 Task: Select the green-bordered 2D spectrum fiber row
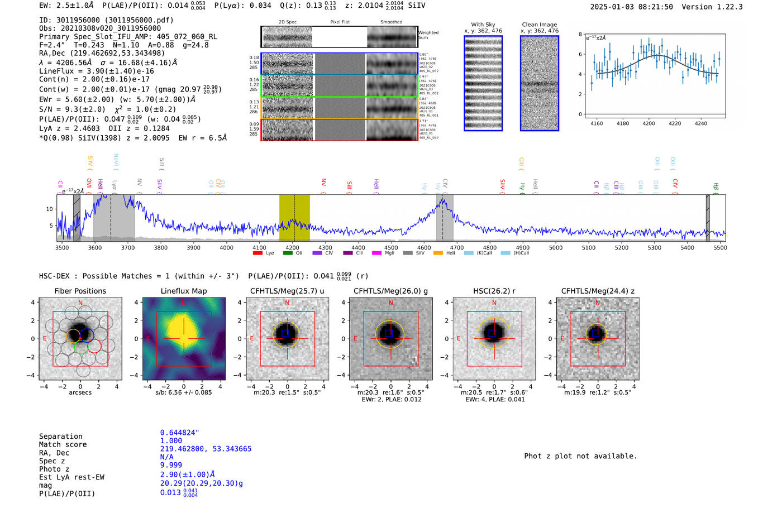(x=339, y=86)
